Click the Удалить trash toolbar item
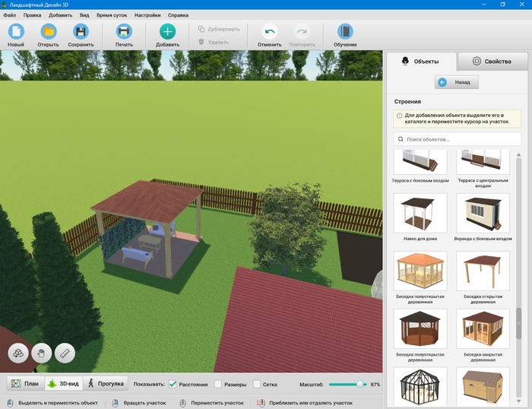 point(214,42)
